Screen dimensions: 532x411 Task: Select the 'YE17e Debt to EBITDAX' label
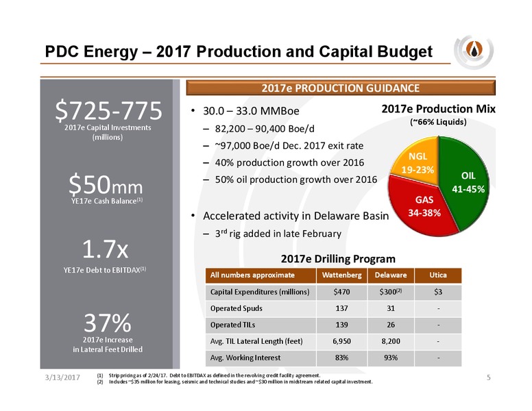coord(104,270)
